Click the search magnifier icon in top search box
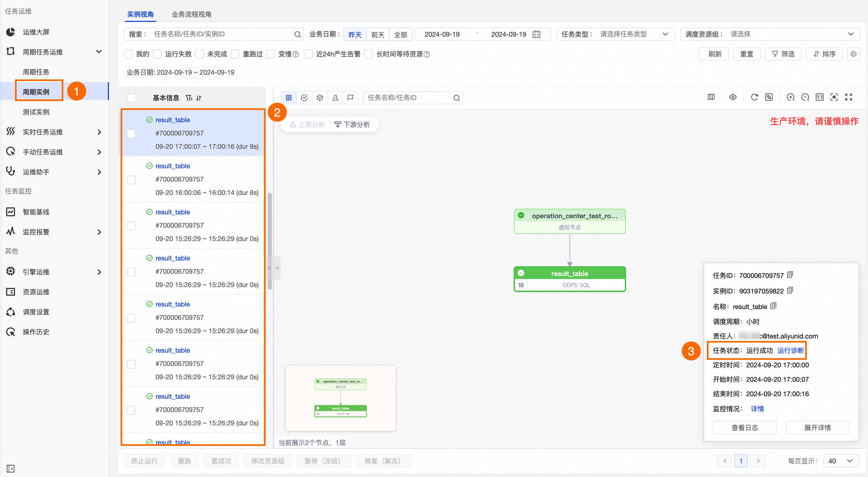 coord(297,34)
